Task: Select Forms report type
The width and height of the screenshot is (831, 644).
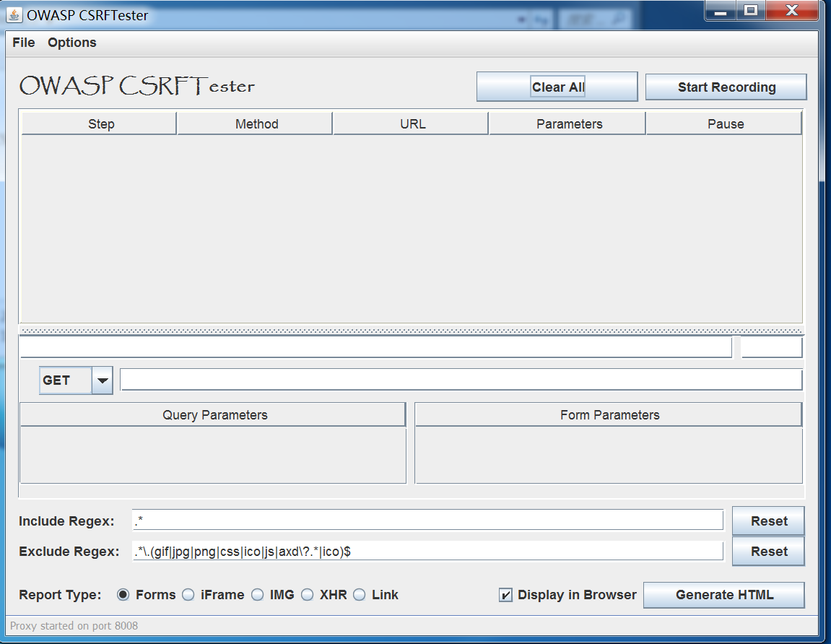Action: tap(123, 595)
